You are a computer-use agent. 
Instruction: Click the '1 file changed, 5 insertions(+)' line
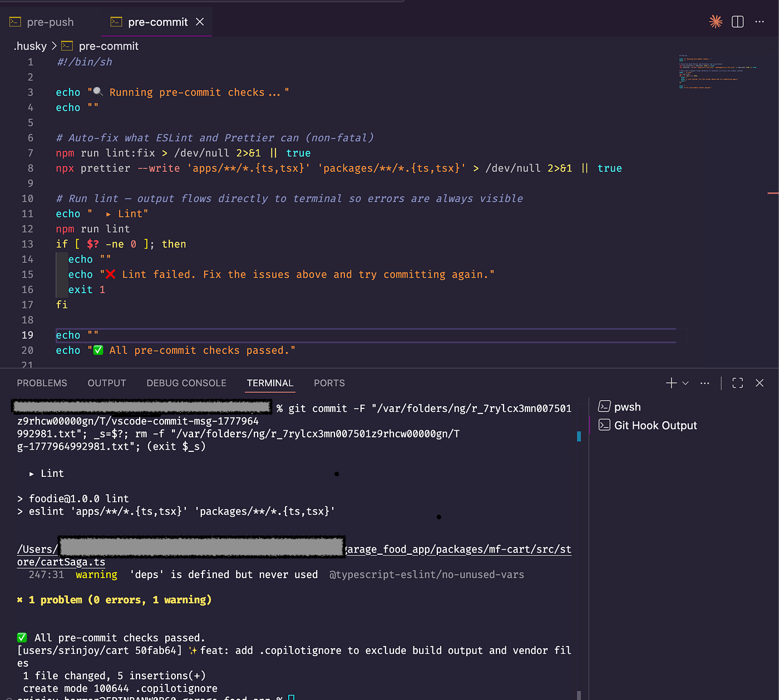114,676
